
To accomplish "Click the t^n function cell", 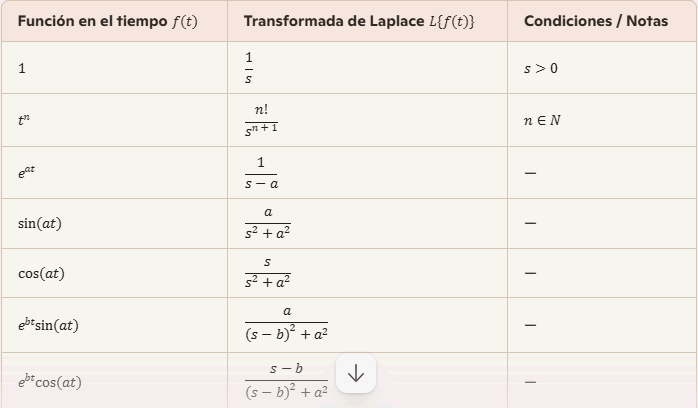I will [114, 120].
